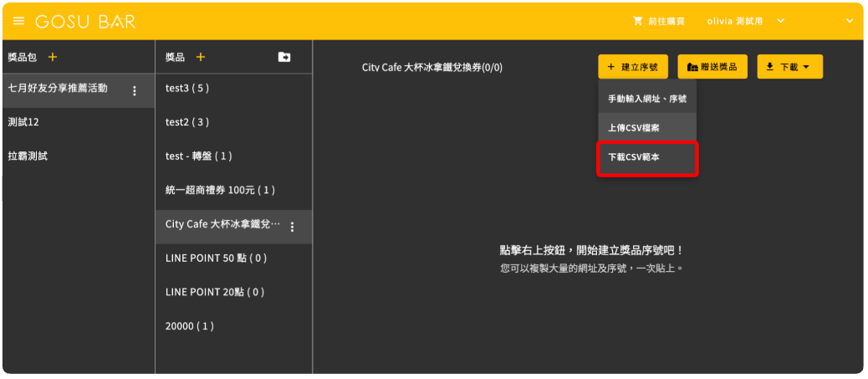Click the 獎品 column heading
Image resolution: width=868 pixels, height=379 pixels.
175,57
